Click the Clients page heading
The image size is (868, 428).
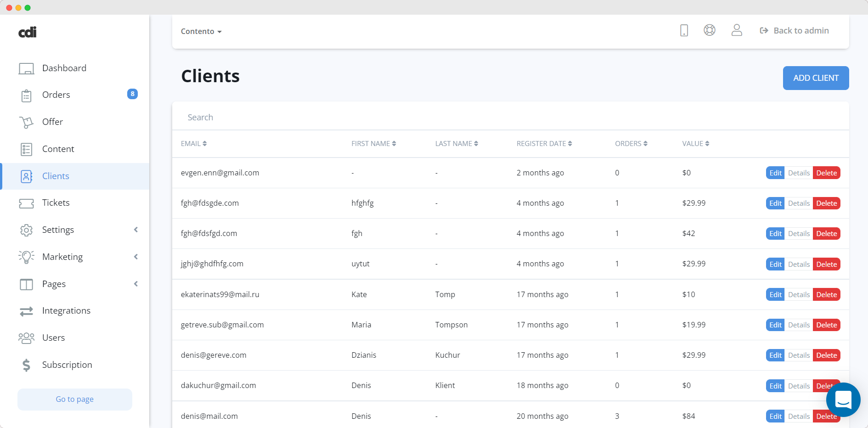click(210, 76)
